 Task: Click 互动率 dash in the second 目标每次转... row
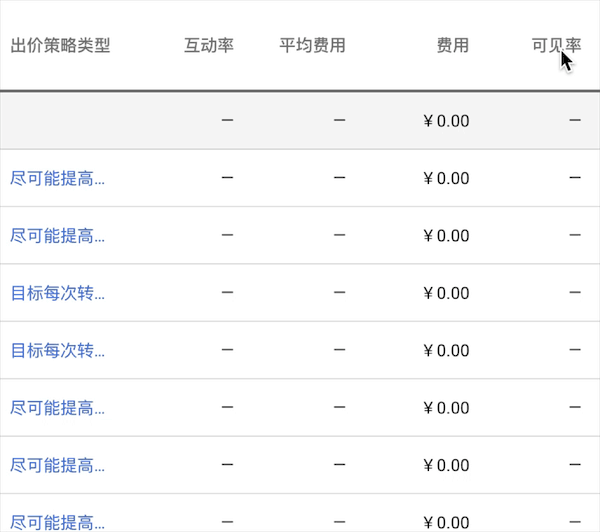pyautogui.click(x=227, y=351)
